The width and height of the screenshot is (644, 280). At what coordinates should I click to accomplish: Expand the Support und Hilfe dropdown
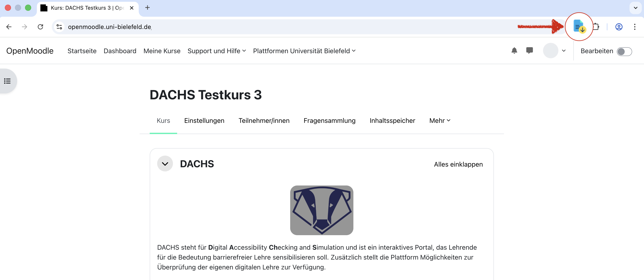click(x=216, y=51)
